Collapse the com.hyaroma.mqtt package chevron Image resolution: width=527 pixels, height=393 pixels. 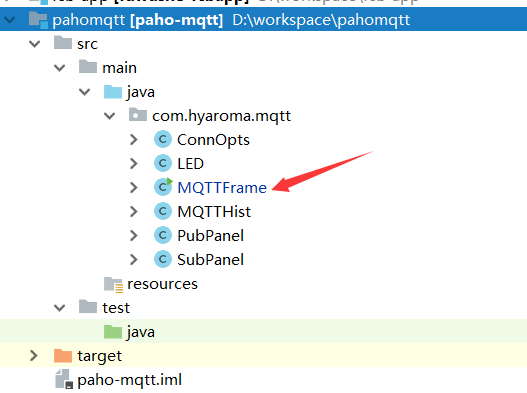click(110, 116)
